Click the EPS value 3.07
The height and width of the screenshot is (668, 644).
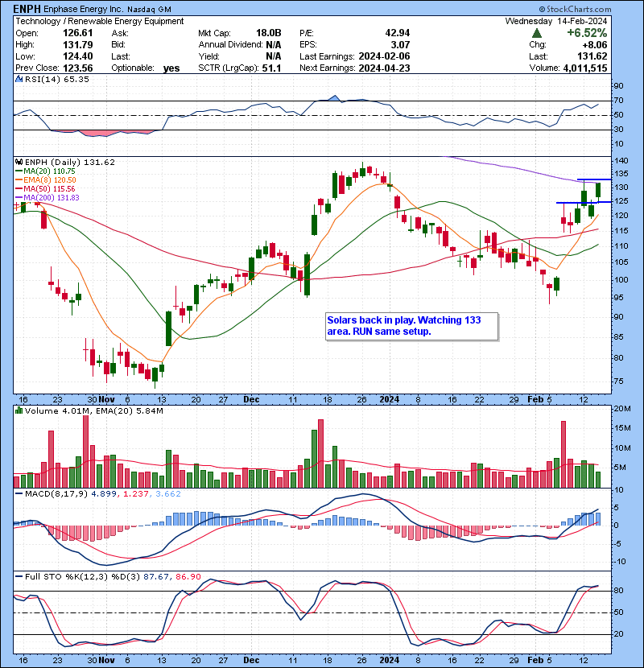point(401,45)
